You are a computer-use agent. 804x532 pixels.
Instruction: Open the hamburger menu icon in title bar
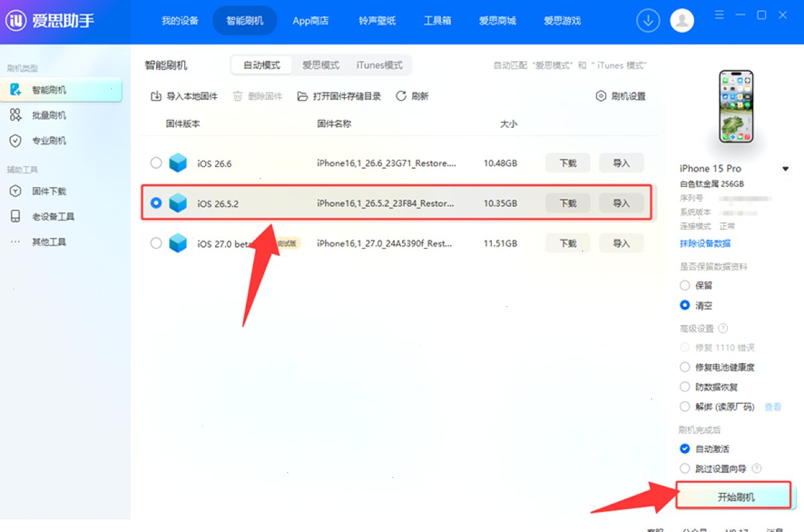(x=720, y=15)
